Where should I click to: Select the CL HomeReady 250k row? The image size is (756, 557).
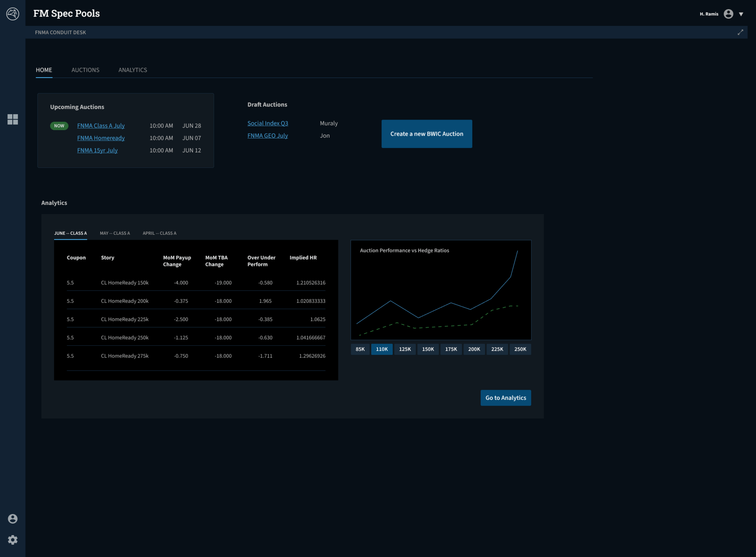(x=196, y=338)
